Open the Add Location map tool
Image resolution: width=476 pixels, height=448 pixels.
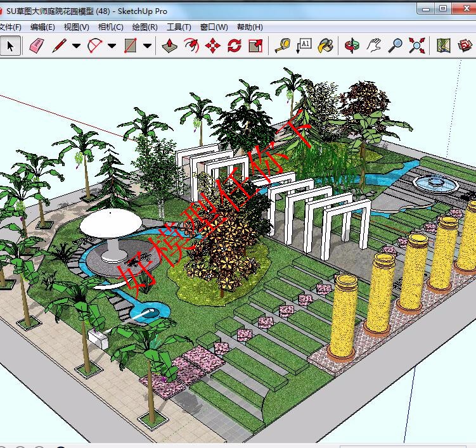tap(443, 46)
